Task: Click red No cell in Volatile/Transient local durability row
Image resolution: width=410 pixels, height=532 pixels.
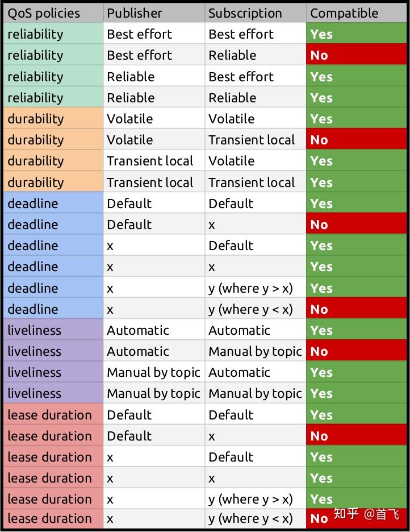Action: (x=357, y=140)
